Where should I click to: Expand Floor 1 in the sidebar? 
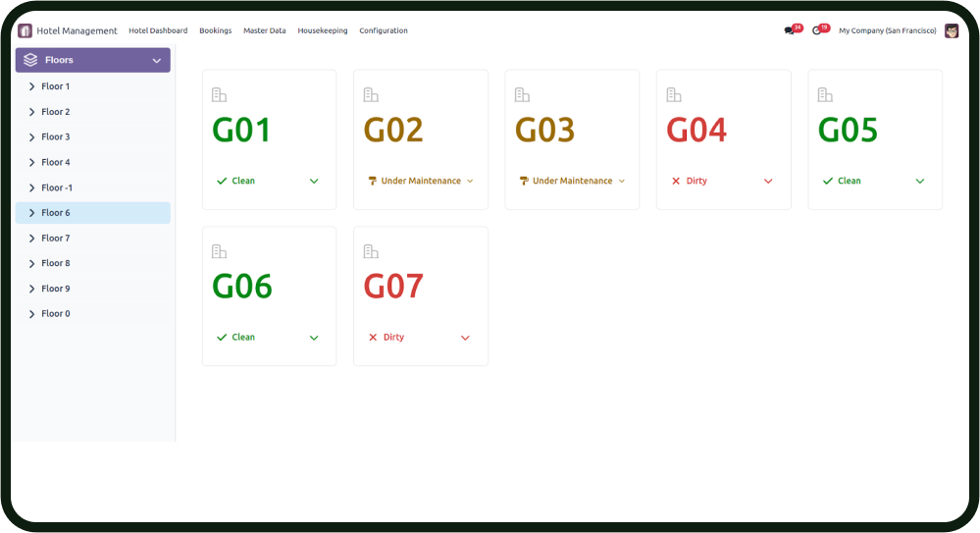32,86
